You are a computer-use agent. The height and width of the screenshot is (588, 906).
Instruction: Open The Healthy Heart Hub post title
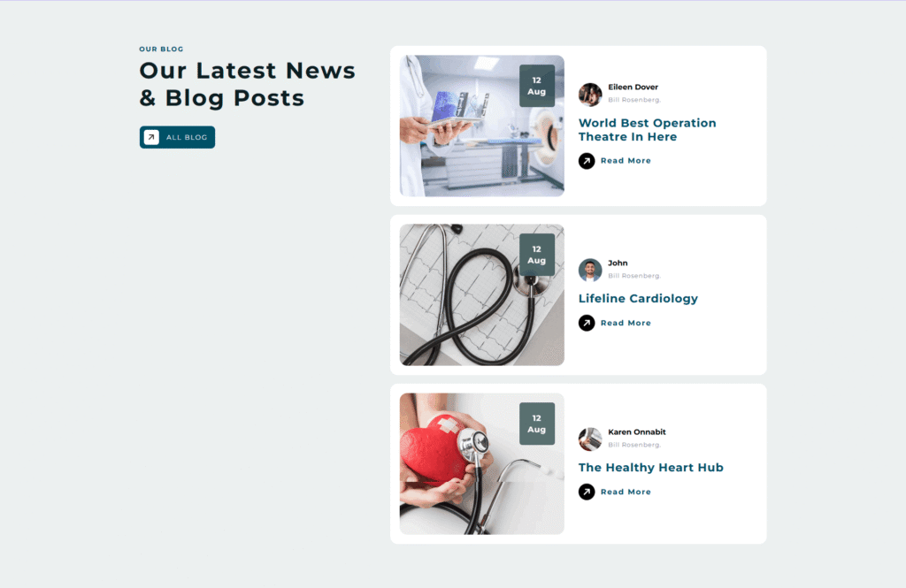[x=650, y=467]
